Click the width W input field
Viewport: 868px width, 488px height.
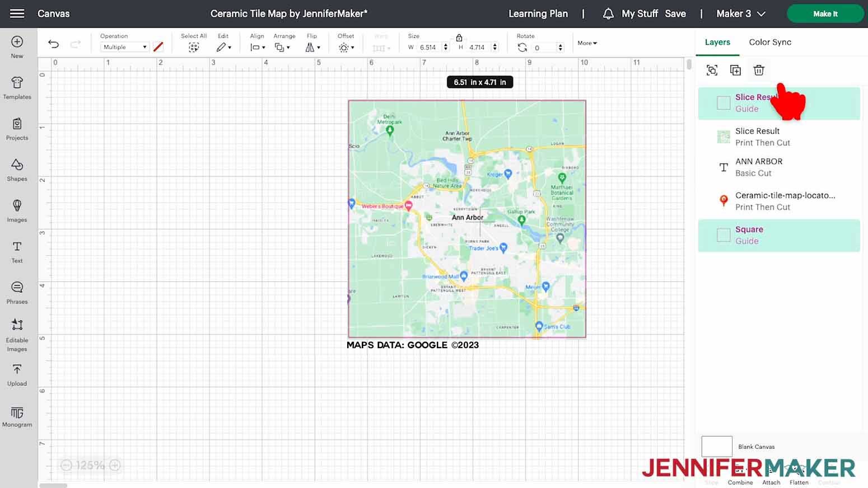pyautogui.click(x=430, y=48)
